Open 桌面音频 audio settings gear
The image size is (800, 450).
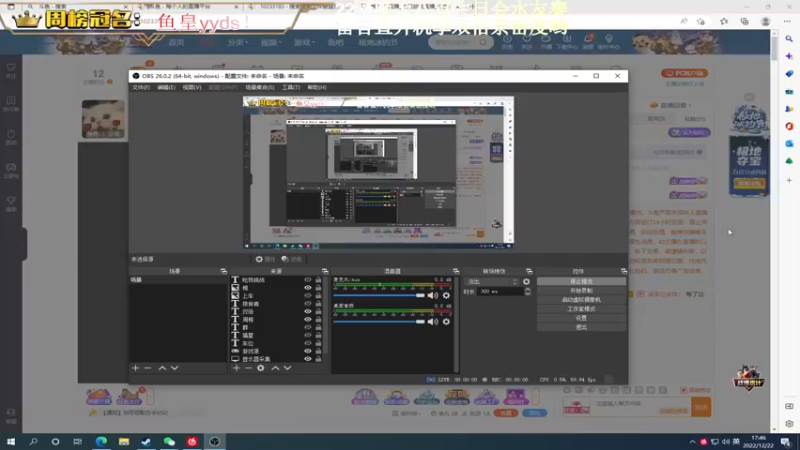[446, 322]
